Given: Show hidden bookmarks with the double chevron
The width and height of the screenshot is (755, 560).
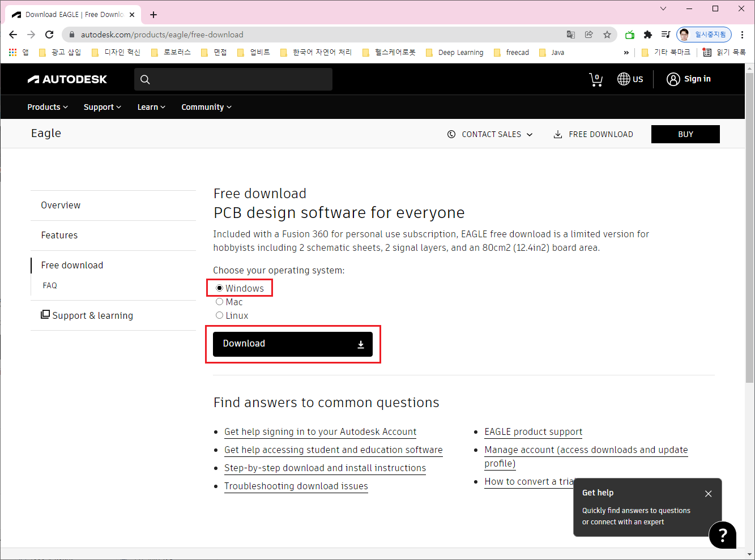Looking at the screenshot, I should coord(626,52).
